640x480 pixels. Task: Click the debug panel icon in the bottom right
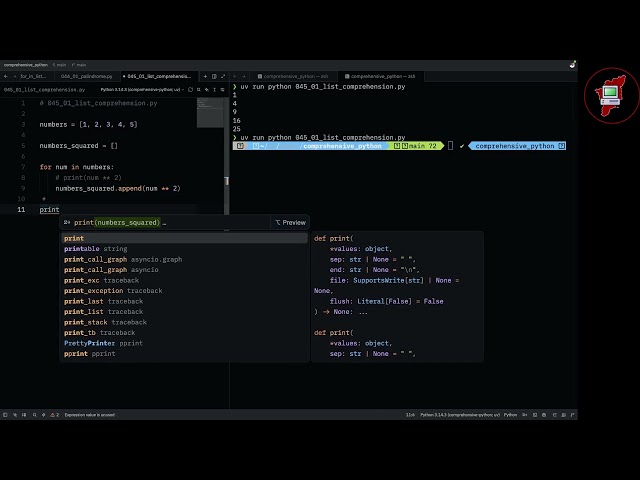coord(544,415)
